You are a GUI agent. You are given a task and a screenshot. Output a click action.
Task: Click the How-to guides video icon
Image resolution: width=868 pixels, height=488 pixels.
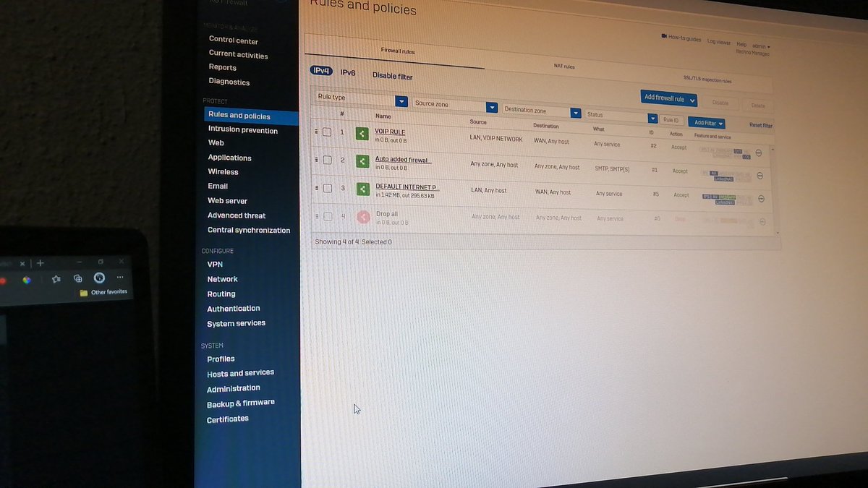tap(664, 36)
